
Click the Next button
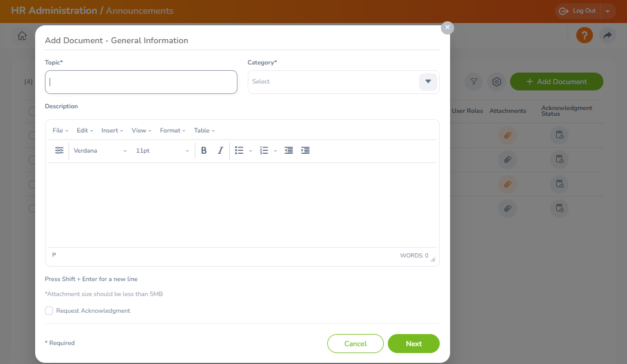pos(413,343)
